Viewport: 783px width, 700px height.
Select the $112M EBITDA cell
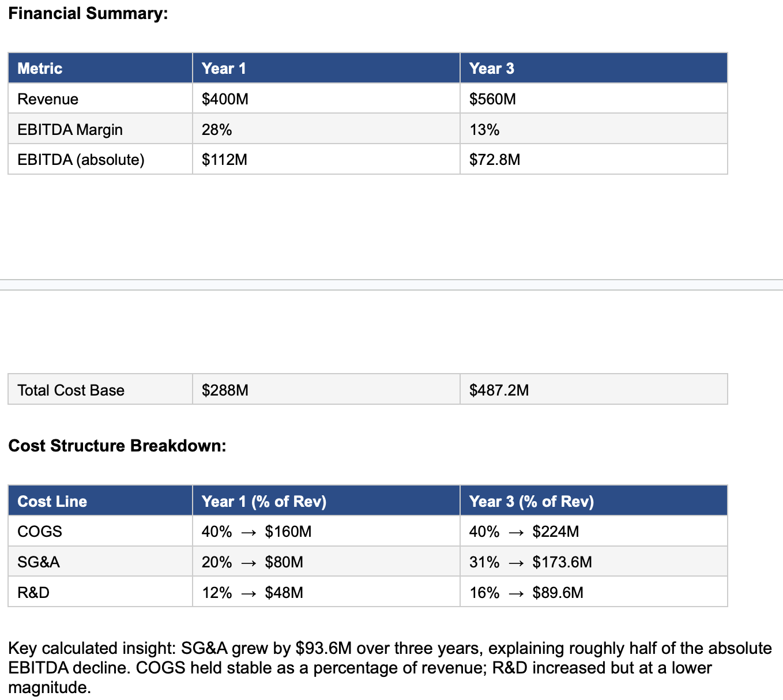(326, 159)
